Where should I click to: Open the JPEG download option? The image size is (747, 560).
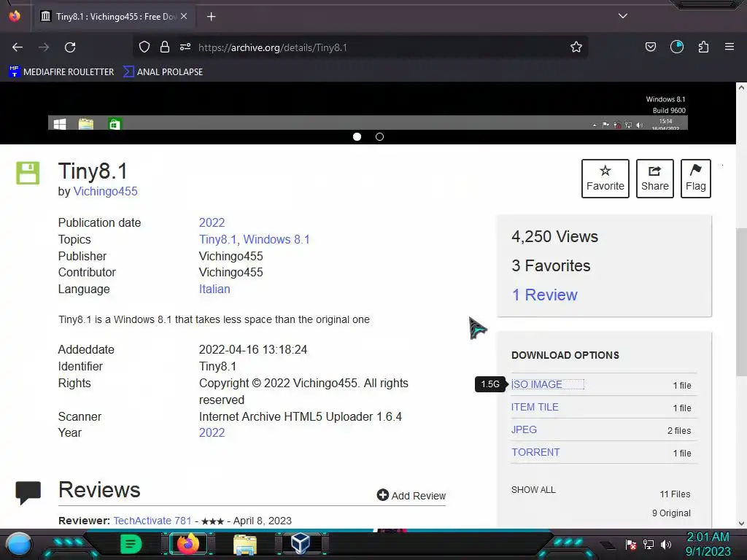(x=524, y=430)
